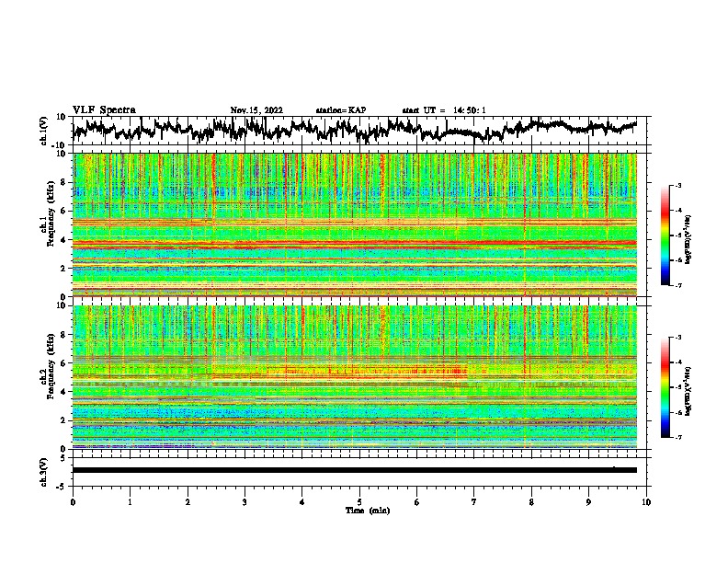Viewport: 728px width, 563px height.
Task: Click time axis tick label '2'
Action: point(188,502)
